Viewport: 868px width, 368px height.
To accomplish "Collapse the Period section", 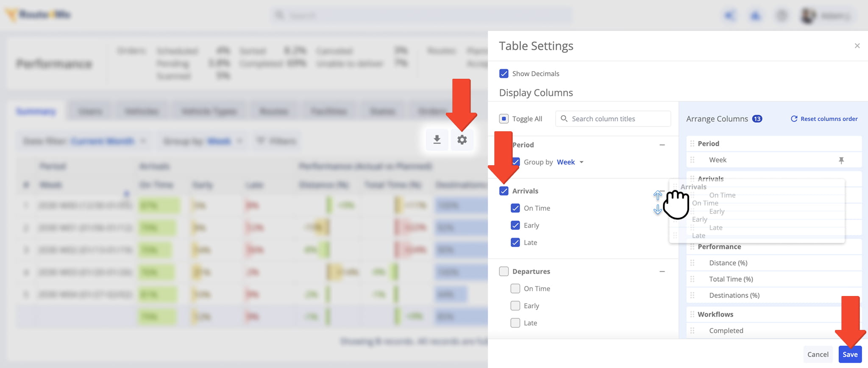I will (x=662, y=145).
